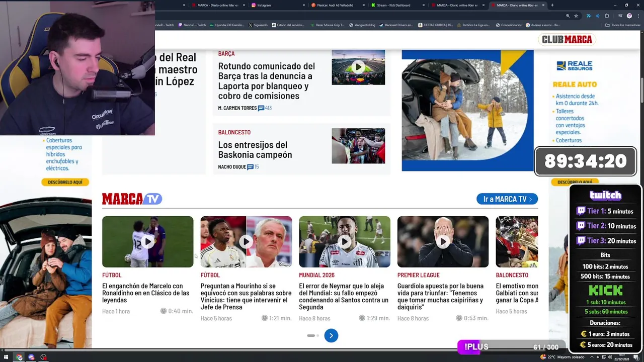
Task: Open the Chrome extensions puzzle icon
Action: coord(607,16)
